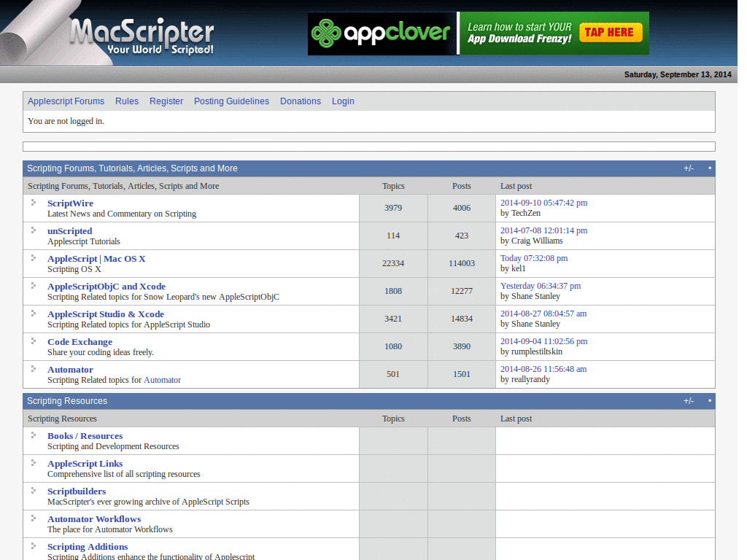Click the AppleScript | Mac OS X row icon
Image resolution: width=747 pixels, height=560 pixels.
[34, 257]
